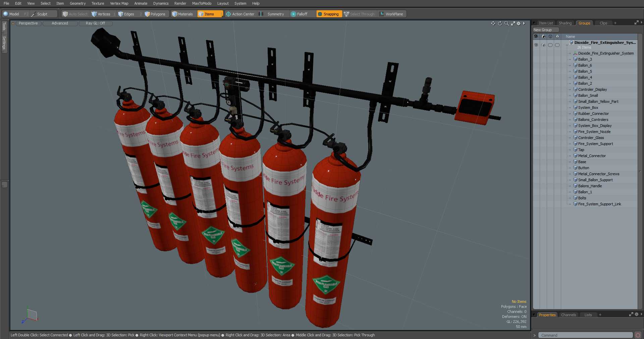
Task: Click the small button on left sidebar
Action: pos(4,185)
